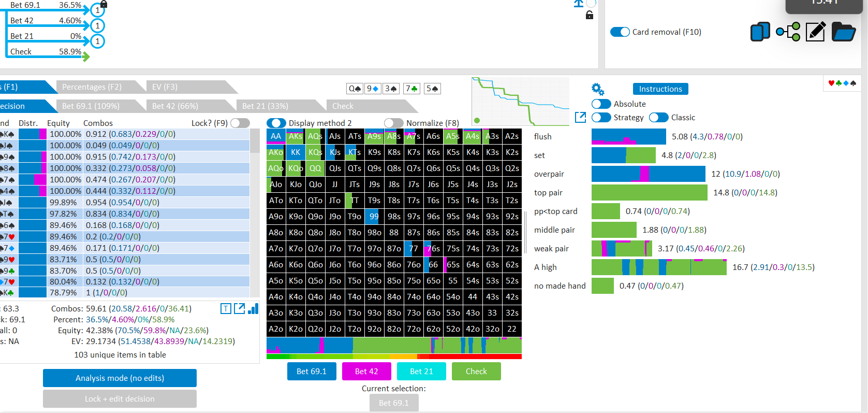
Task: Click the cyan Bet 21 action button
Action: tap(421, 372)
